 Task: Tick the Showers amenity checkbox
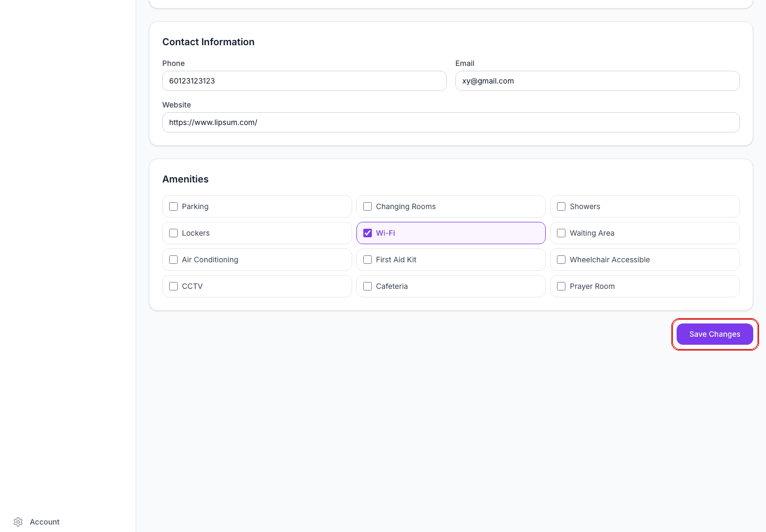561,206
